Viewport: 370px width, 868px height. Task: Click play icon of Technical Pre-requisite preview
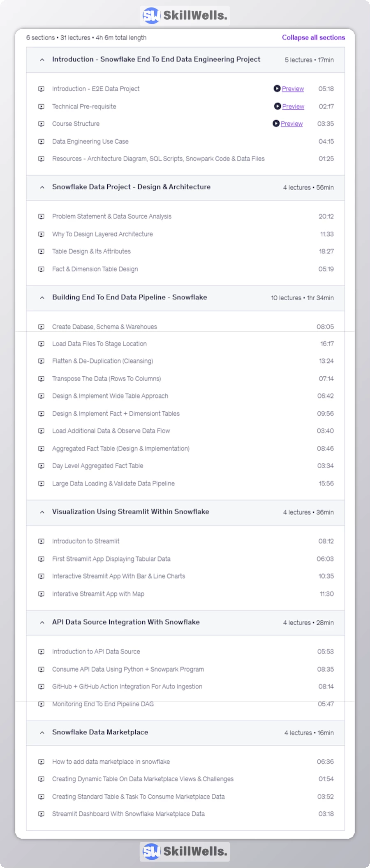point(277,106)
